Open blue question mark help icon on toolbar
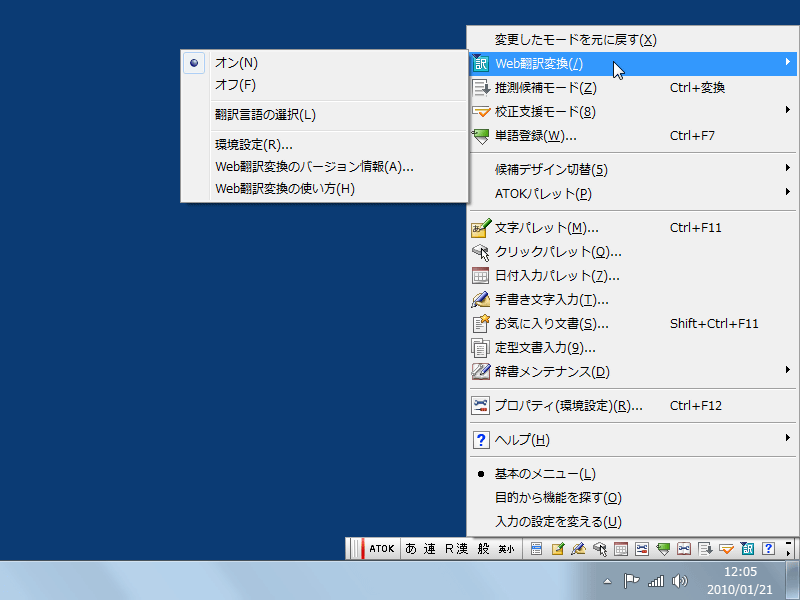Image resolution: width=800 pixels, height=600 pixels. pos(768,549)
